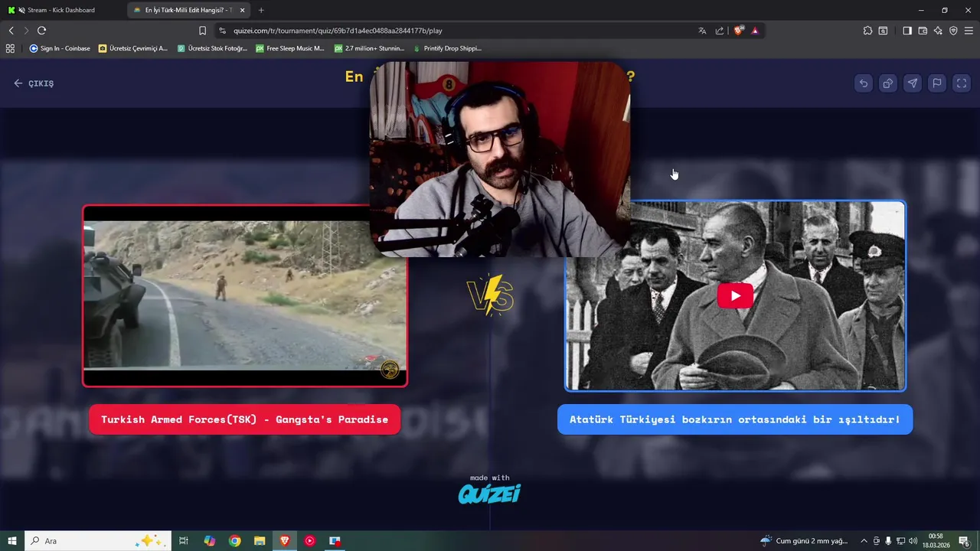Open the Ücretsiz Çevrimiçi A... bookmark
Image resolution: width=980 pixels, height=551 pixels.
[x=133, y=48]
